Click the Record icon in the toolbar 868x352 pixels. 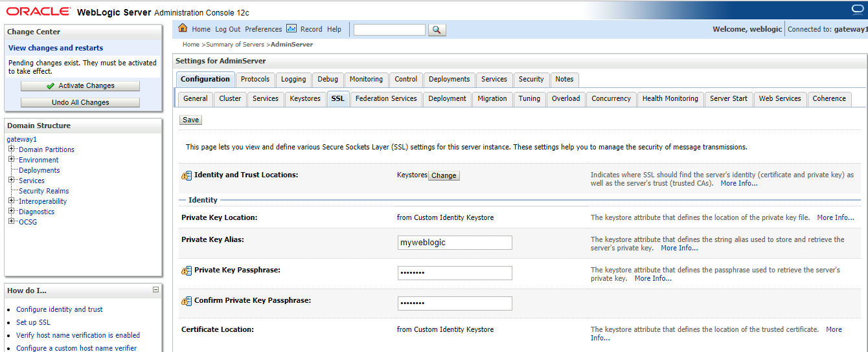[x=291, y=28]
